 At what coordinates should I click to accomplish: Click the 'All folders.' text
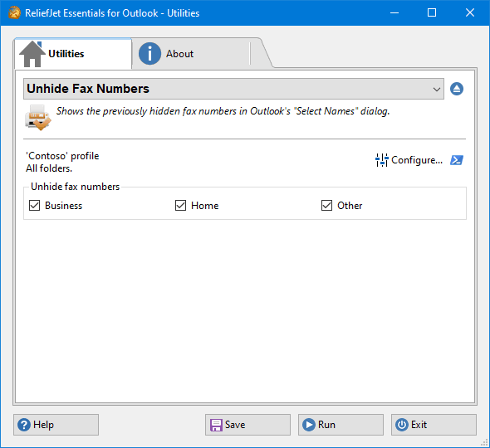[49, 168]
